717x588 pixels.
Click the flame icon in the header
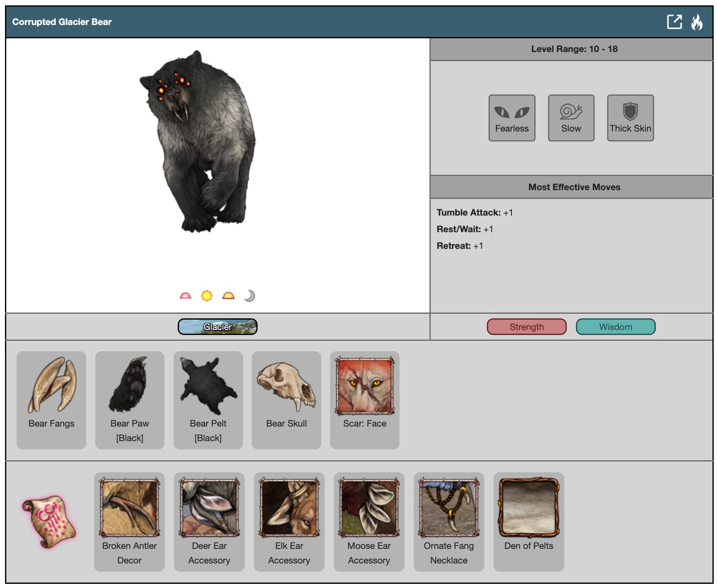[697, 22]
